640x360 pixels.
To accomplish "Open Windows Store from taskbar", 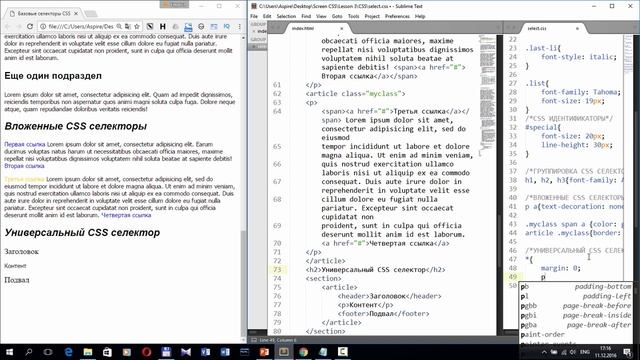I will (107, 352).
